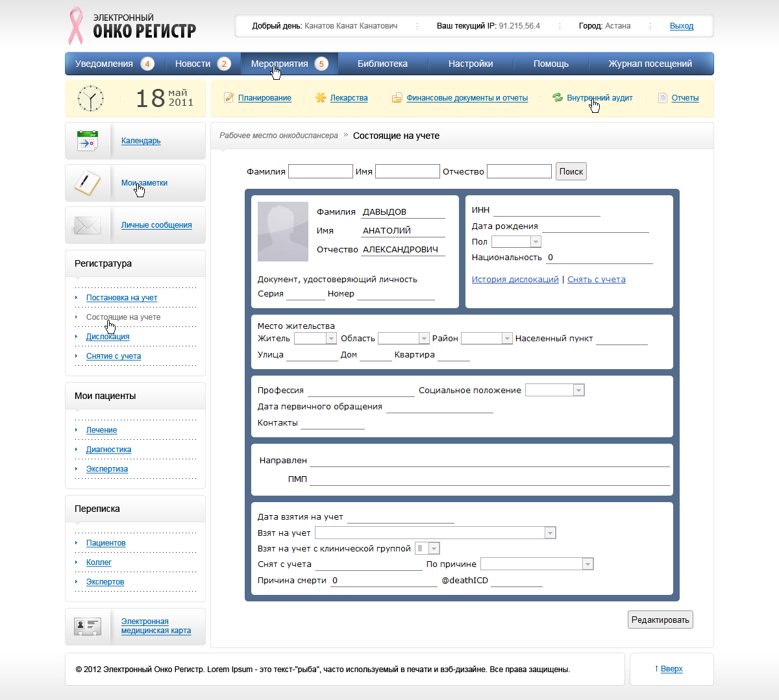Click the Мои заметки notepad icon
Viewport: 779px width, 700px height.
pyautogui.click(x=87, y=183)
